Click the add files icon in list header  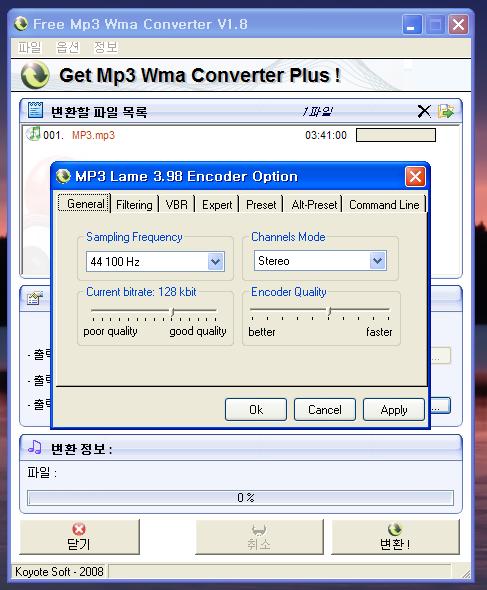pos(446,111)
